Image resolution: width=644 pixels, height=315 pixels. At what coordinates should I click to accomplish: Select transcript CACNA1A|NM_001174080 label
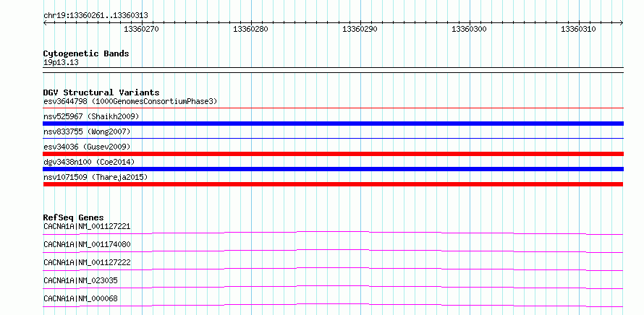click(87, 244)
